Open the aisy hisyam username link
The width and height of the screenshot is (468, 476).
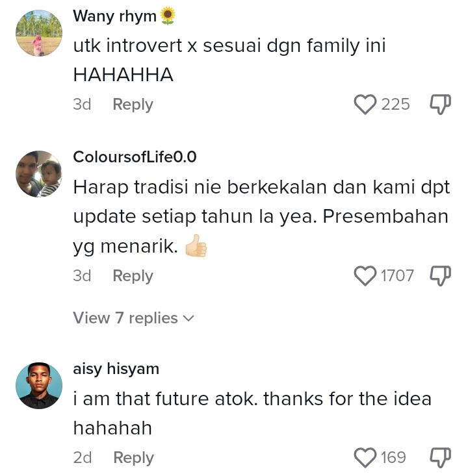tap(116, 370)
